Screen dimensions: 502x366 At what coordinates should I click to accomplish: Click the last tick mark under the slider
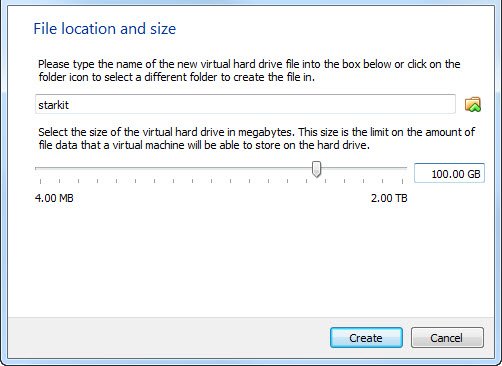(402, 181)
